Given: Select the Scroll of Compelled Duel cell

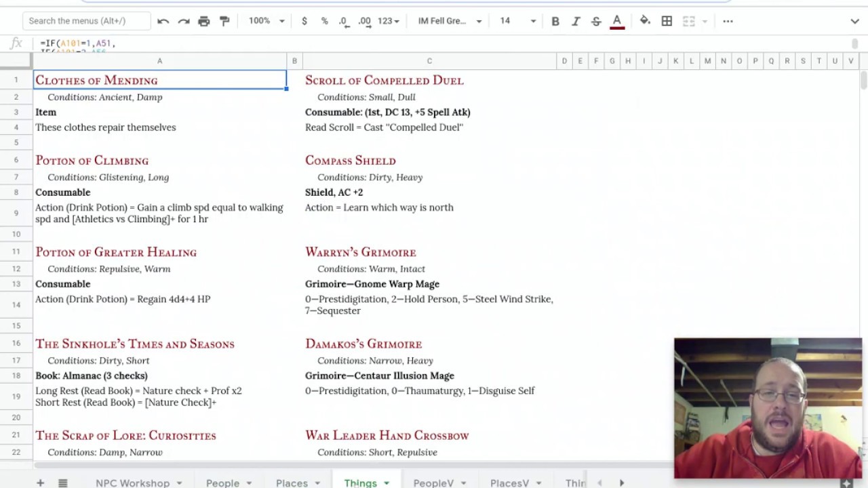Looking at the screenshot, I should [429, 80].
